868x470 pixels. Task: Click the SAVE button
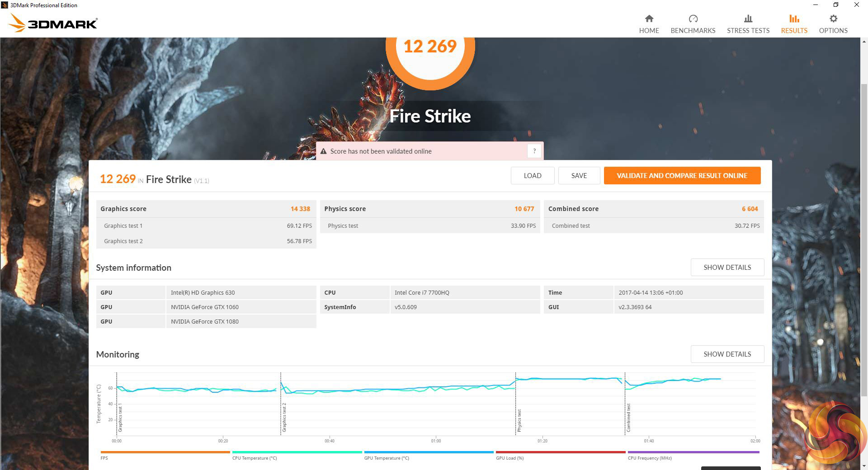click(x=579, y=176)
